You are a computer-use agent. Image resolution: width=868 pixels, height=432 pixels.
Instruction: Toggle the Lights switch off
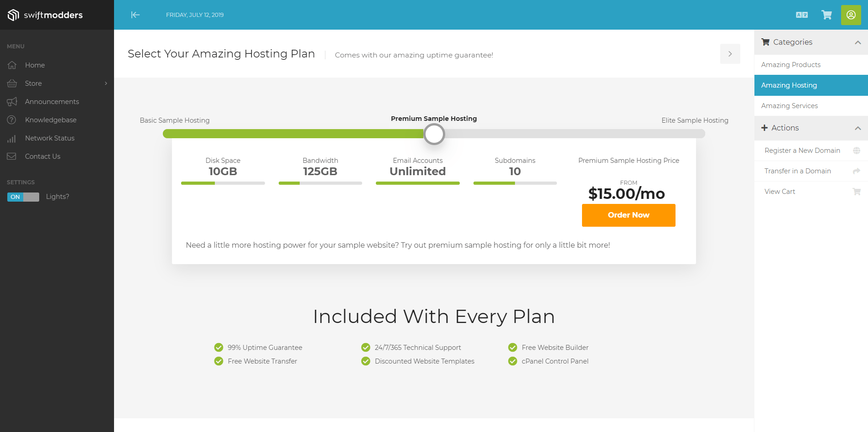coord(23,197)
